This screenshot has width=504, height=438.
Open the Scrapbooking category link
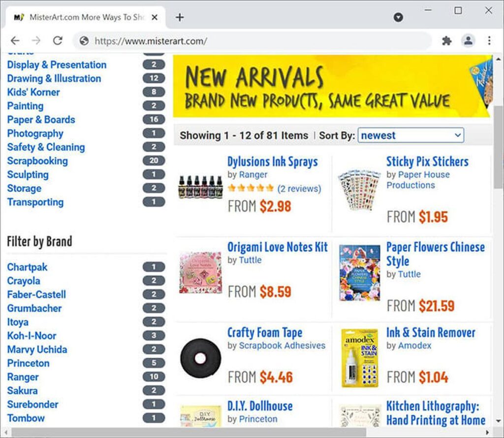pos(37,161)
